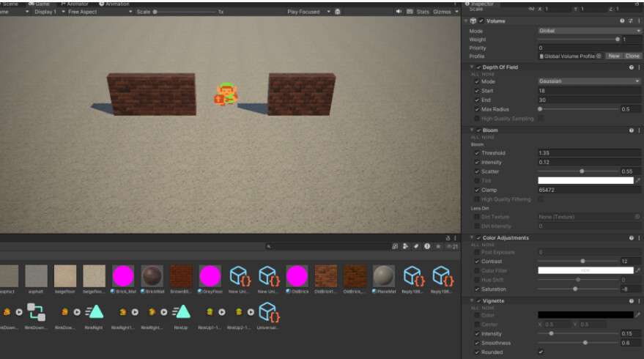
Task: Select the PlaneMat material asset
Action: tap(383, 276)
